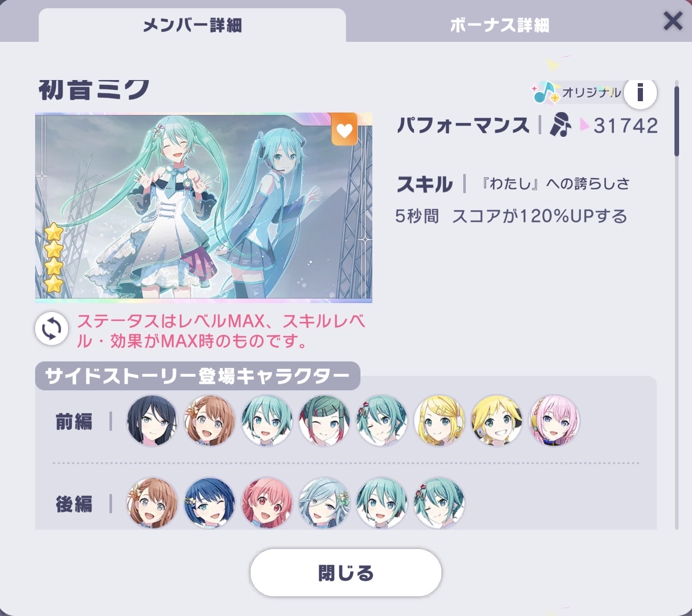Close the dialog with the X icon
This screenshot has width=692, height=616.
pyautogui.click(x=673, y=21)
